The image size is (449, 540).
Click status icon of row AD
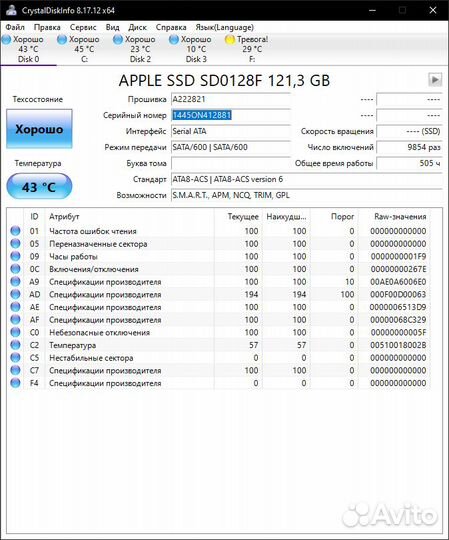pos(15,294)
